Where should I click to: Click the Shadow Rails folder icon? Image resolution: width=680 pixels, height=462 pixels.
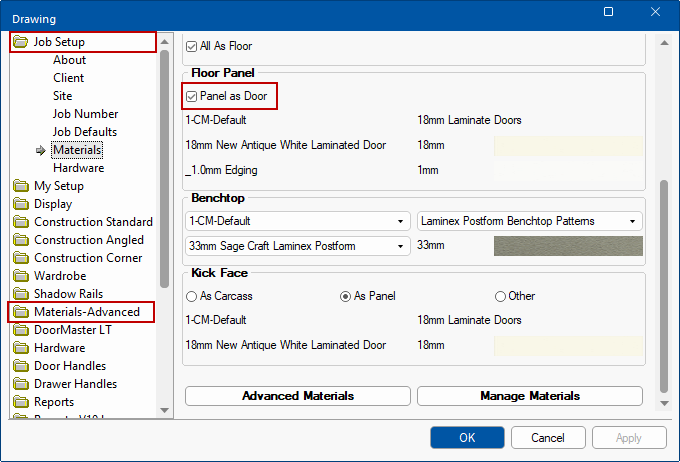coord(22,294)
